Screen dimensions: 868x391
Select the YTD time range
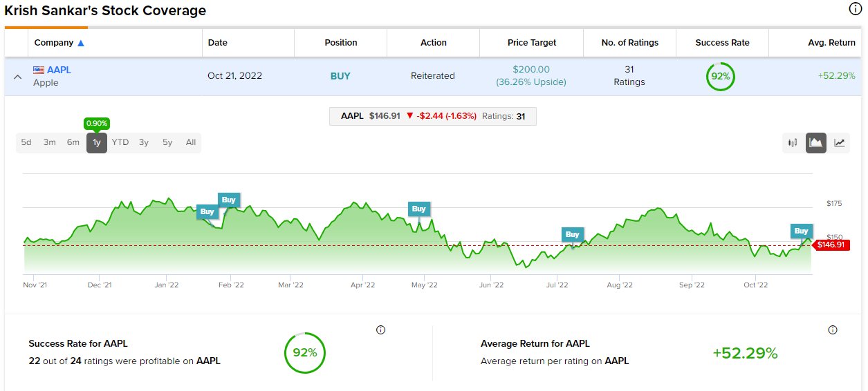[120, 142]
